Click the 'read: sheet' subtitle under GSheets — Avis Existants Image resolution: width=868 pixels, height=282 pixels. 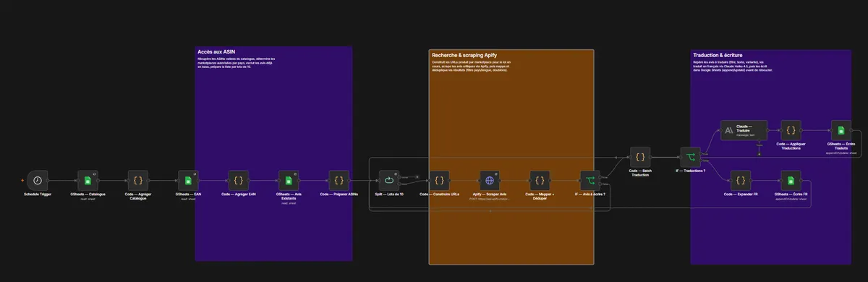pyautogui.click(x=289, y=203)
